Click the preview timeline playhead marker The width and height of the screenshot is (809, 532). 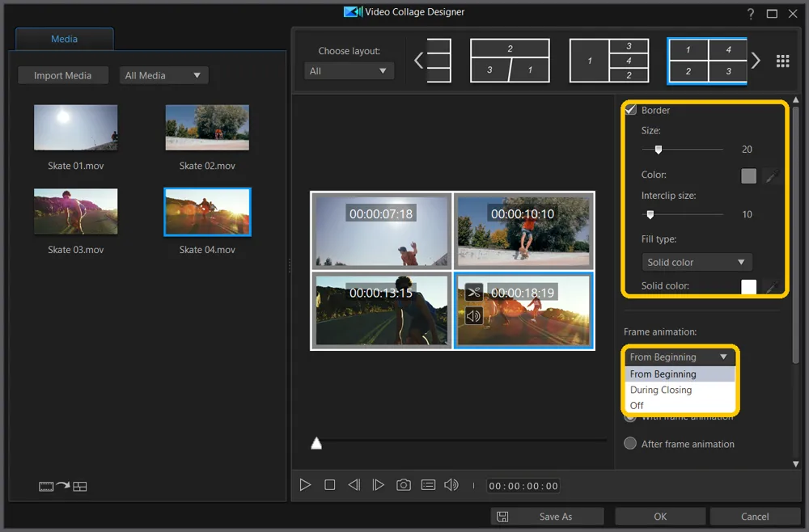tap(316, 443)
